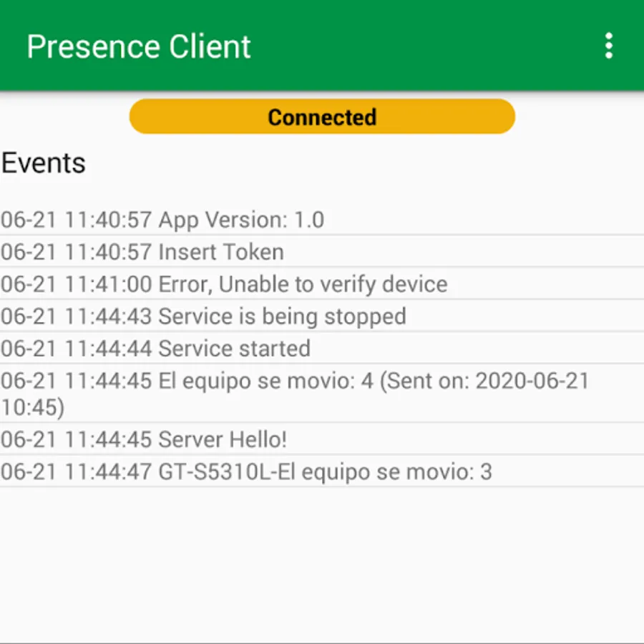The width and height of the screenshot is (644, 644).
Task: Select the App Version: 1.0 text
Action: point(241,220)
